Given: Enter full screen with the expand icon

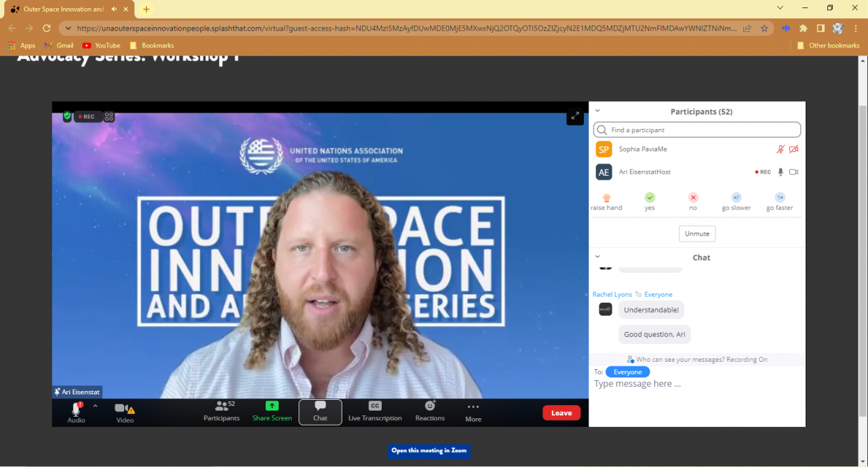Looking at the screenshot, I should coord(575,116).
